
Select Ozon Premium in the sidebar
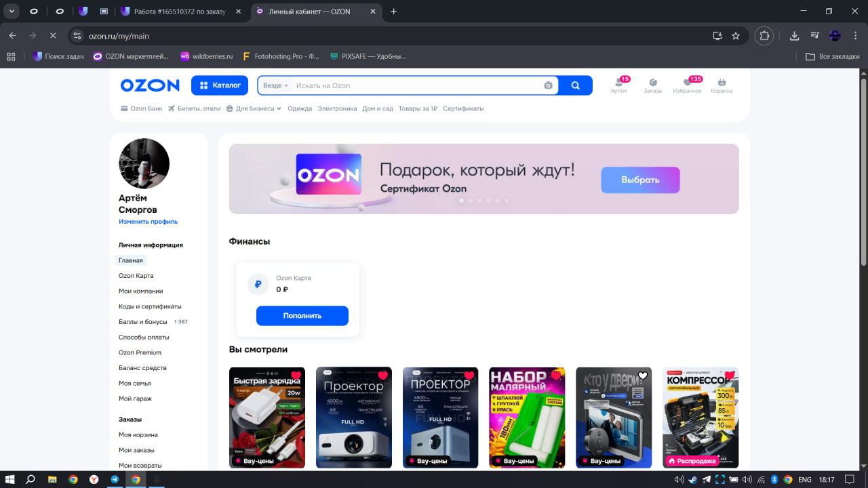point(140,352)
